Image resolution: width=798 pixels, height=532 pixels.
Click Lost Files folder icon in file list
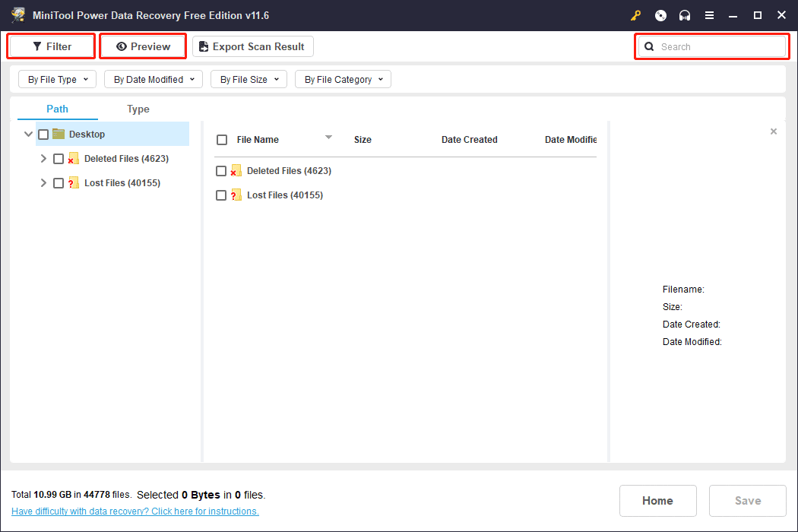point(236,195)
